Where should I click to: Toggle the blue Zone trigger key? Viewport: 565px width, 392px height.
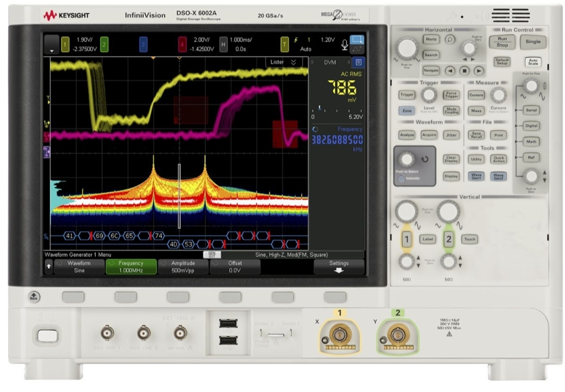pos(407,110)
